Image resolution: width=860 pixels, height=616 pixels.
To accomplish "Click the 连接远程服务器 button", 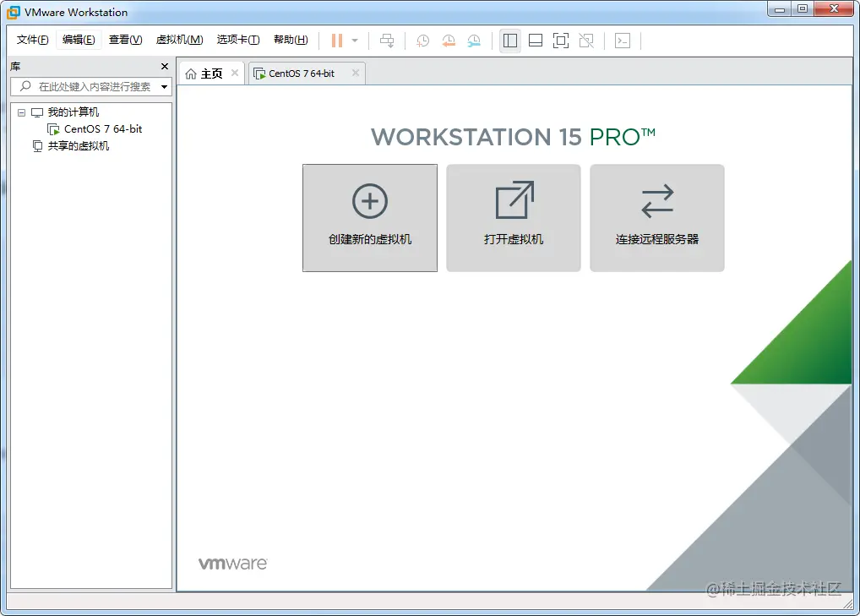I will click(657, 218).
